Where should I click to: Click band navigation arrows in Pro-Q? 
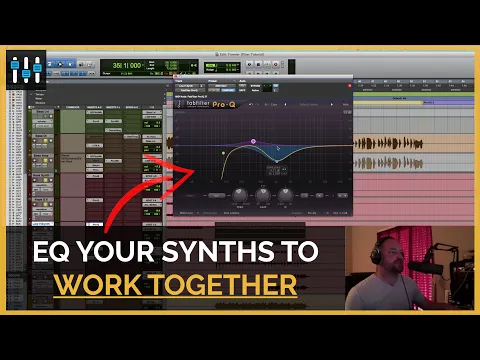[x=342, y=196]
